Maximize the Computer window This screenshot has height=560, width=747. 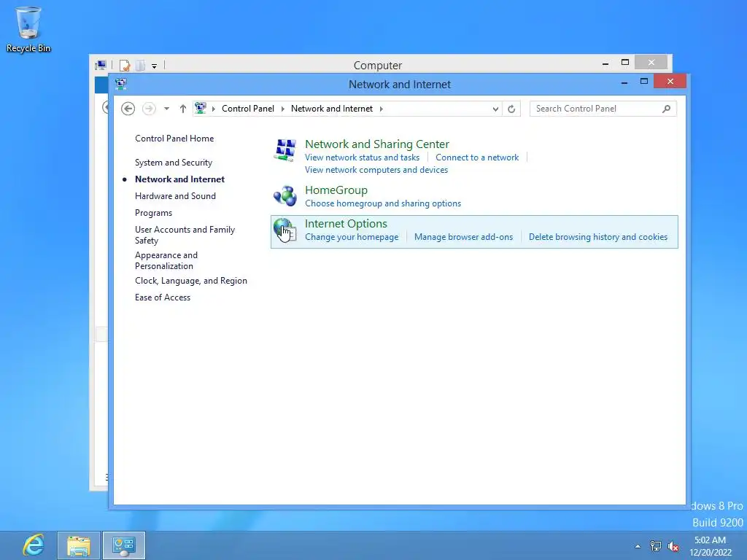[x=625, y=63]
